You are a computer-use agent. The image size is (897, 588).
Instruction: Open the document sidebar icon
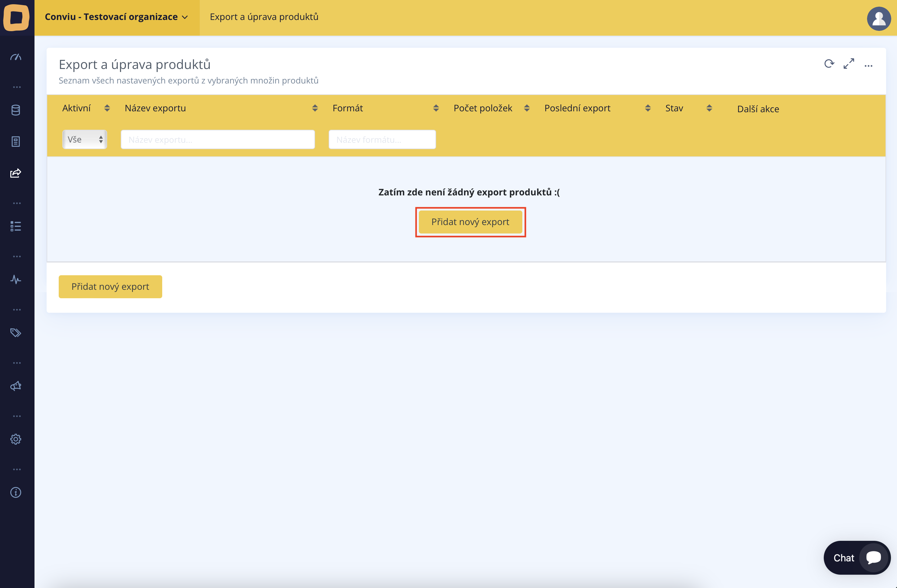[16, 142]
